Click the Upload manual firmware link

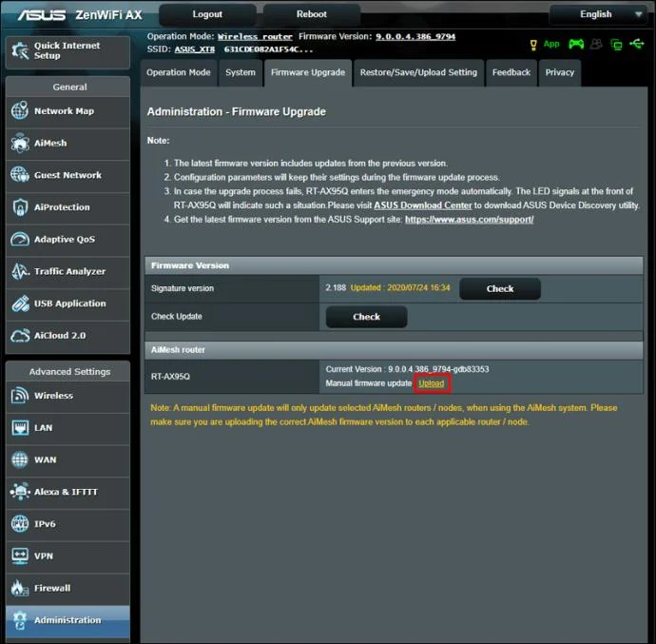point(432,383)
